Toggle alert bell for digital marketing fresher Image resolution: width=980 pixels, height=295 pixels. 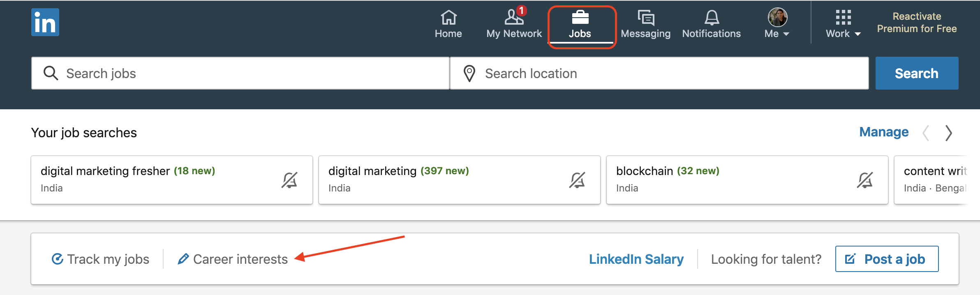289,180
